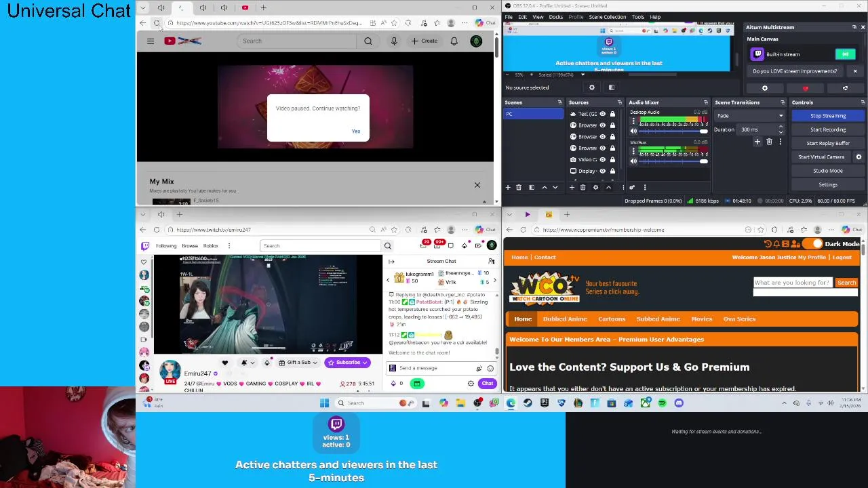868x488 pixels.
Task: Confirm Yes to continue watching the video
Action: (356, 131)
